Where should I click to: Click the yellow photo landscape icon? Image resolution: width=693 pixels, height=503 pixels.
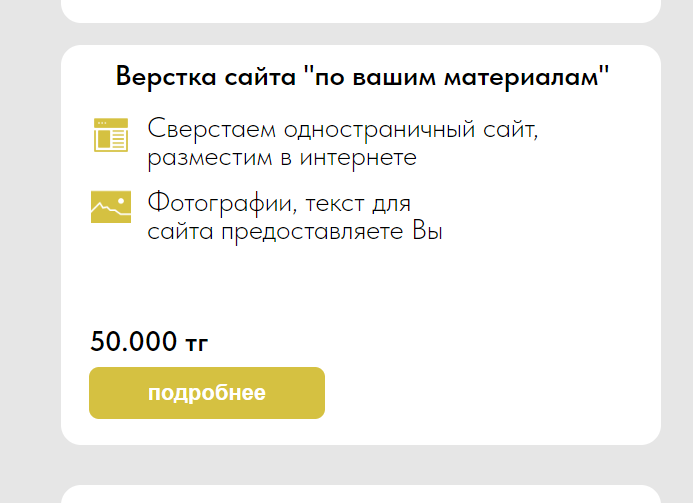pos(111,207)
